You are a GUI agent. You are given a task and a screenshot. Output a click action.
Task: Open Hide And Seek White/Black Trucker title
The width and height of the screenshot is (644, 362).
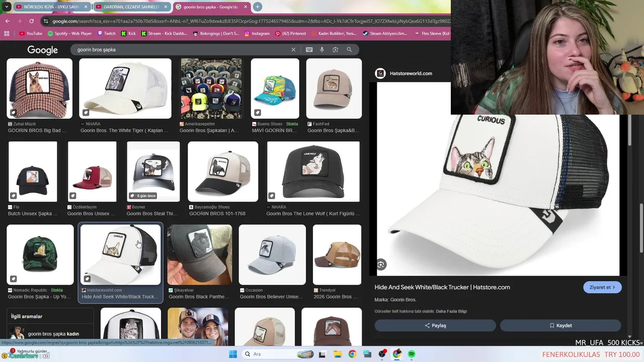442,287
